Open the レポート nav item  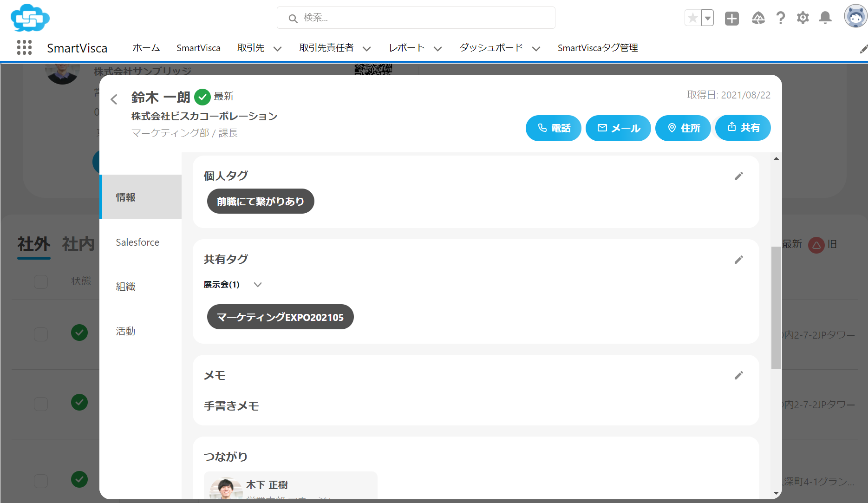407,48
